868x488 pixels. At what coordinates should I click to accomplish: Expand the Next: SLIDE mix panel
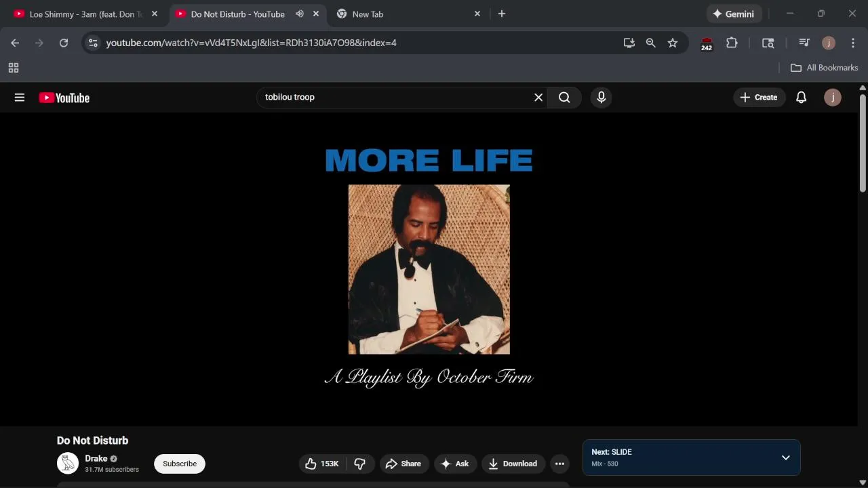(786, 457)
